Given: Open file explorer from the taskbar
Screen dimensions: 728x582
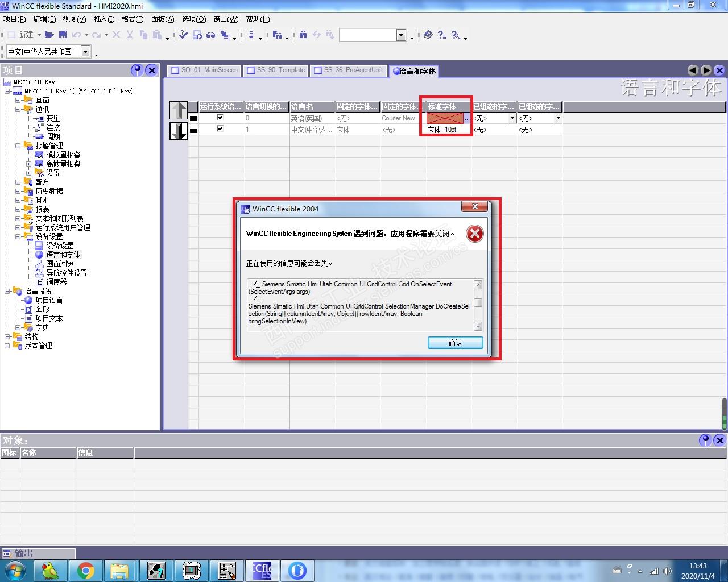Looking at the screenshot, I should point(121,570).
